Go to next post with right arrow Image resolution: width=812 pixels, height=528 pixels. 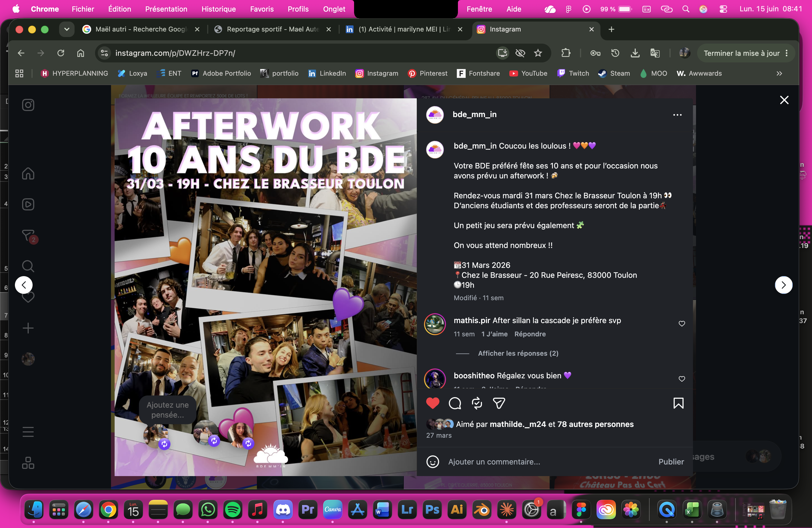(x=783, y=285)
